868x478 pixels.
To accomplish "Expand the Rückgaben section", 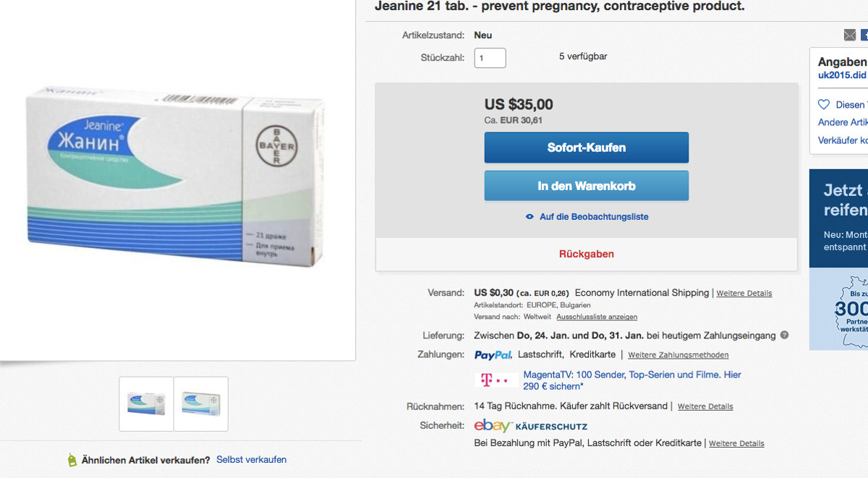I will pyautogui.click(x=586, y=254).
